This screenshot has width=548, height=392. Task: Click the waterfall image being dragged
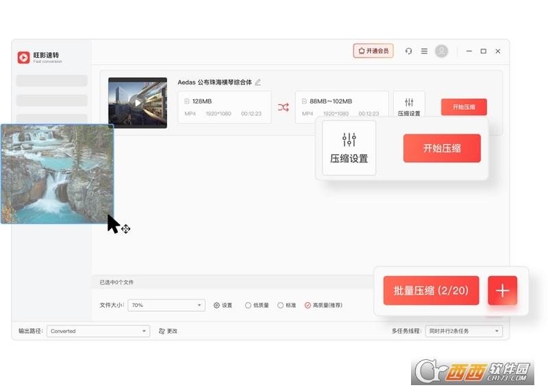click(57, 173)
